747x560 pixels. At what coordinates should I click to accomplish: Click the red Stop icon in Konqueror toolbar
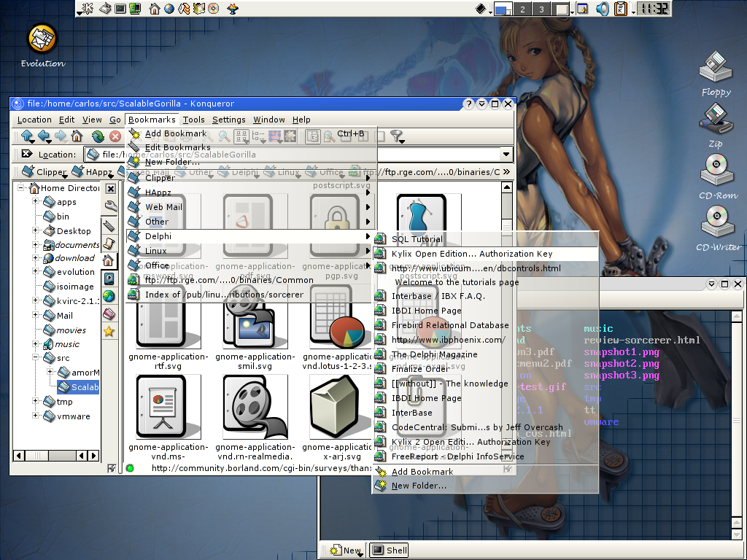pos(115,136)
